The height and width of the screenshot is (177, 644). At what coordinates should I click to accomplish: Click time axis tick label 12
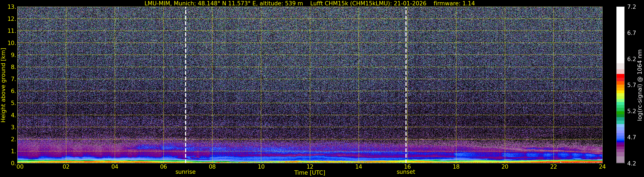(310, 167)
